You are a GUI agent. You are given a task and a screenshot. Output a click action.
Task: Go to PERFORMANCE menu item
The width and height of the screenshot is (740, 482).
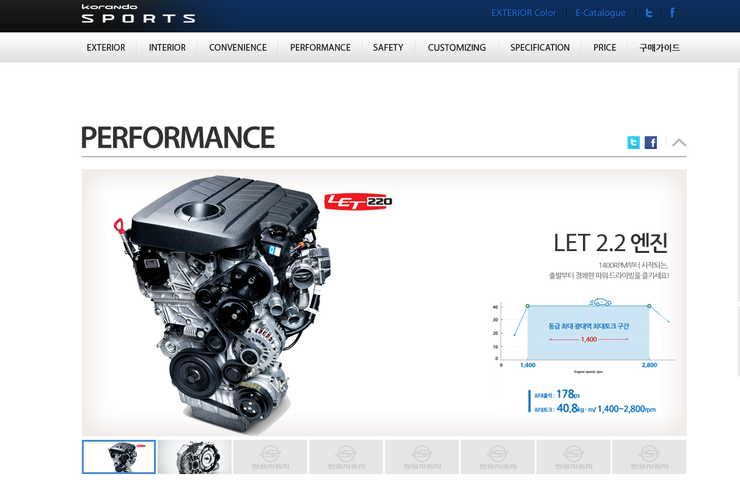(320, 48)
